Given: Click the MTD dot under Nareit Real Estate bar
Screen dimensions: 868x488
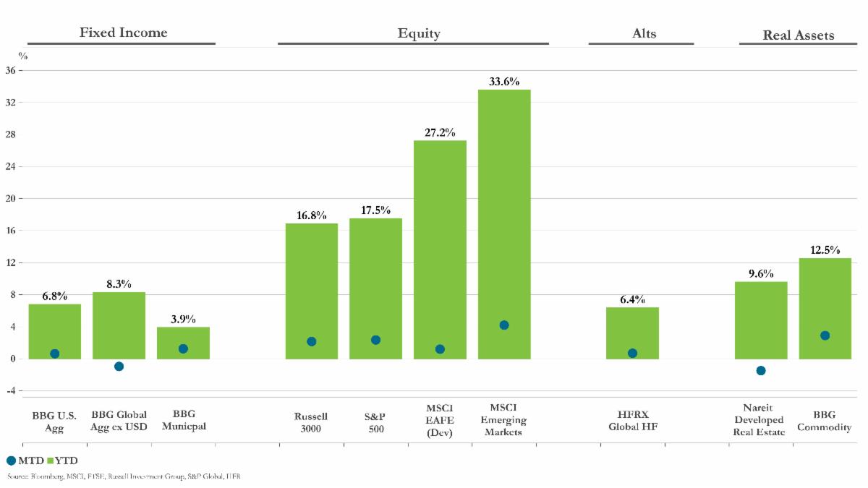Looking at the screenshot, I should coord(760,371).
